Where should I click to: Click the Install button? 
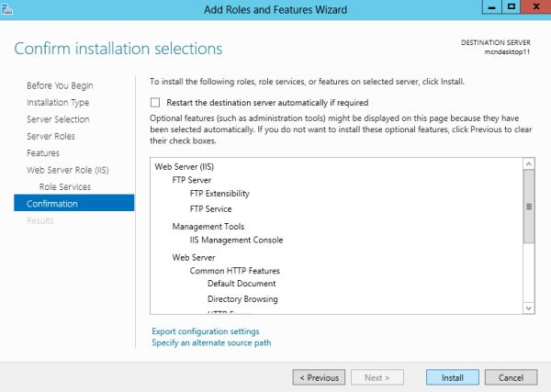coord(452,377)
